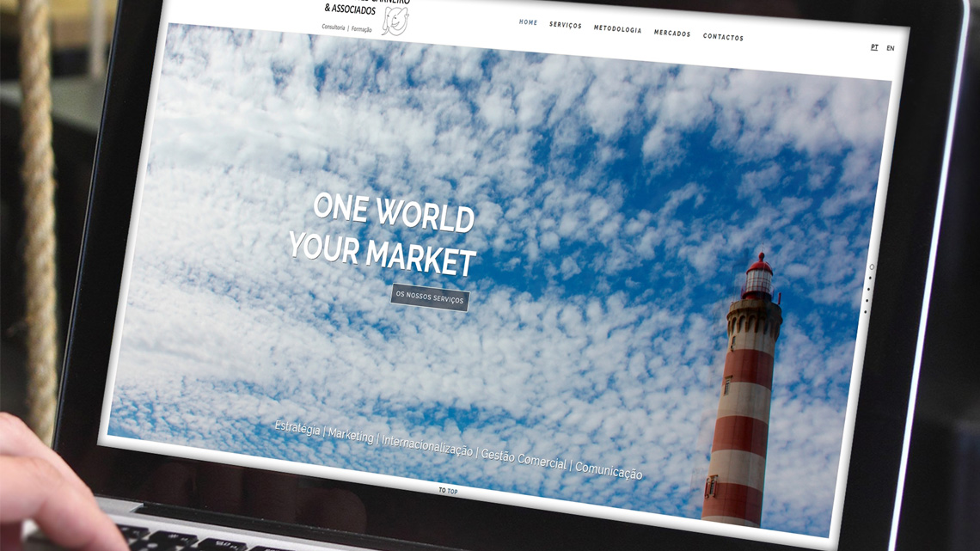
Task: Click the 'Marketing' text
Action: pos(351,435)
